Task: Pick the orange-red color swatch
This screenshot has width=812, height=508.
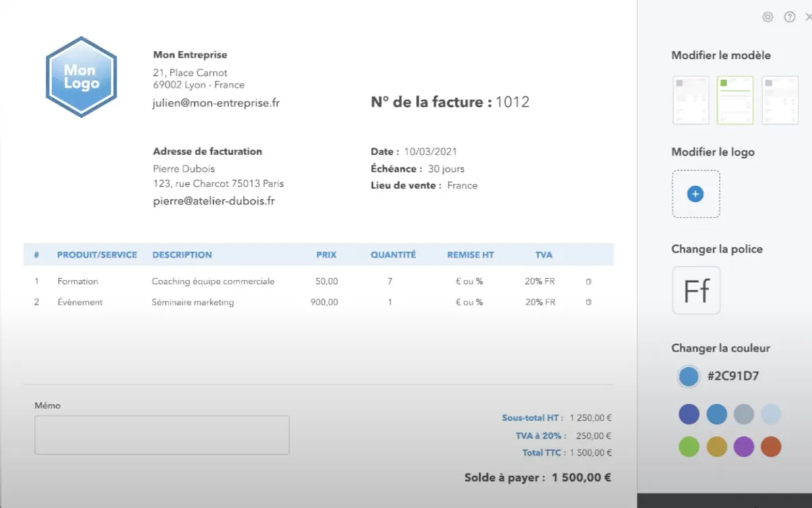Action: tap(771, 446)
